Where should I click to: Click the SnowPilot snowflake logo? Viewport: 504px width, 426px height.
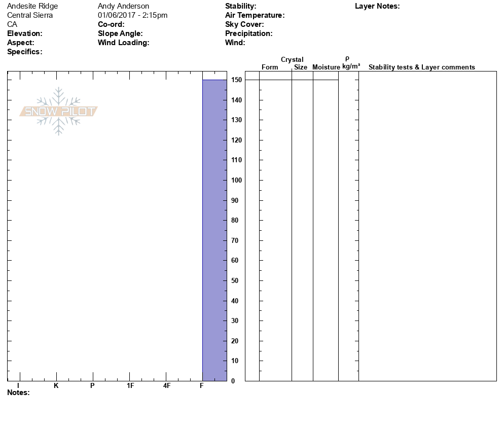(x=59, y=111)
